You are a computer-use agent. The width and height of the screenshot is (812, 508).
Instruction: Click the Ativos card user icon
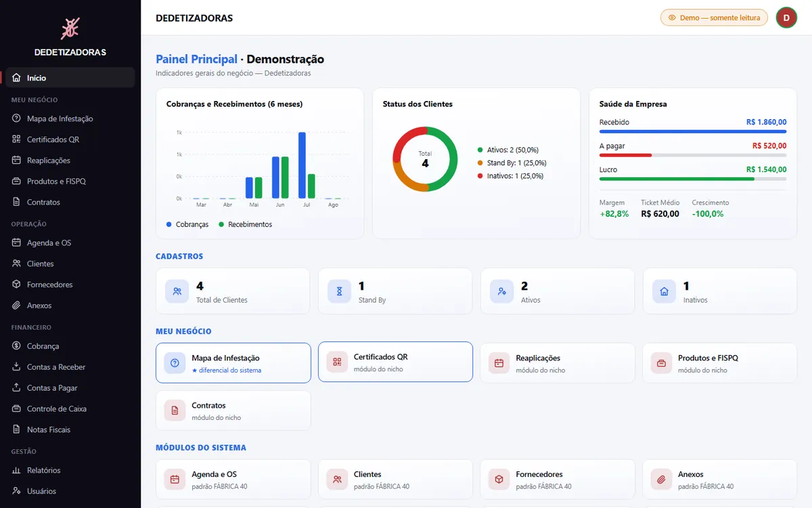[501, 291]
